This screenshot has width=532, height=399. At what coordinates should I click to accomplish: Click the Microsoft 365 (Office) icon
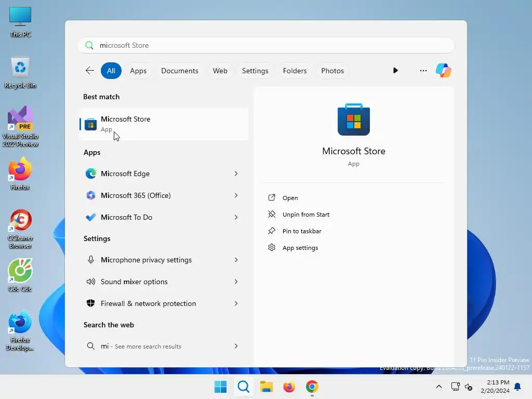click(90, 195)
